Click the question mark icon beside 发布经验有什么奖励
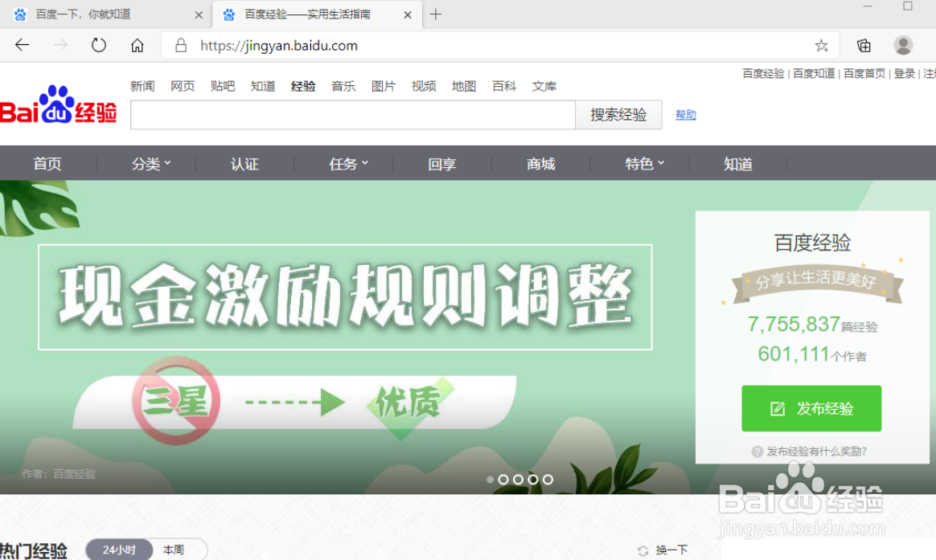 coord(757,452)
